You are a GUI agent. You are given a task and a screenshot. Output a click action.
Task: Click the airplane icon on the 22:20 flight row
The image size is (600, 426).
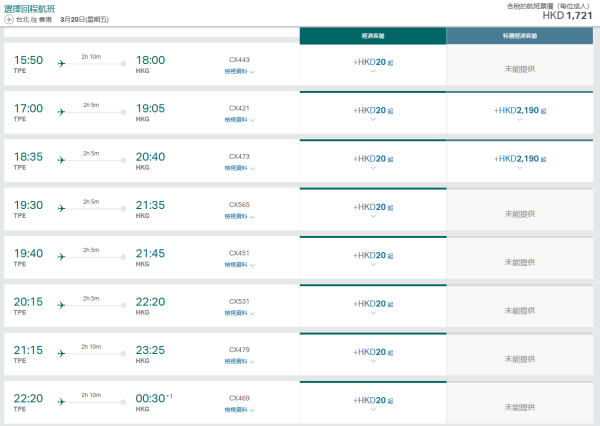pos(61,402)
